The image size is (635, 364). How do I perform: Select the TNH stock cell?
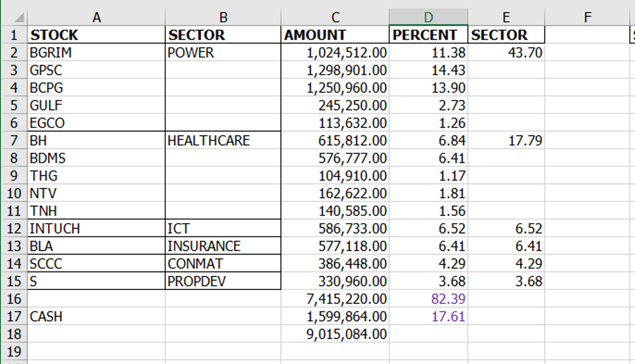click(97, 211)
